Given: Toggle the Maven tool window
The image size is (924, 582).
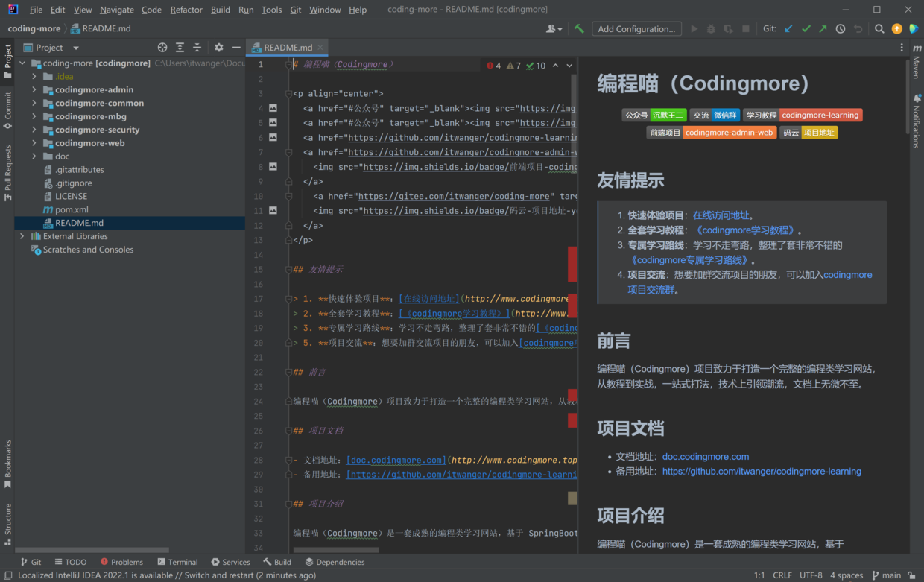Looking at the screenshot, I should point(917,62).
